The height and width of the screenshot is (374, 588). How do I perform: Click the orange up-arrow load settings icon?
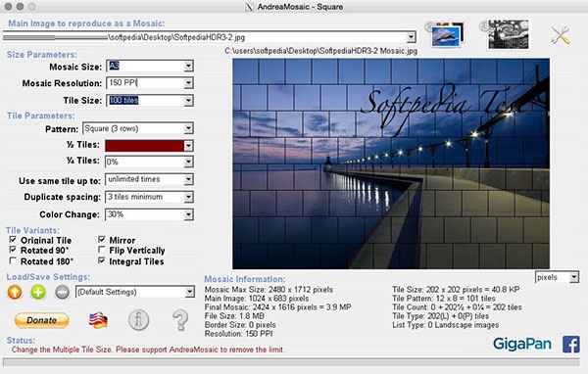15,292
